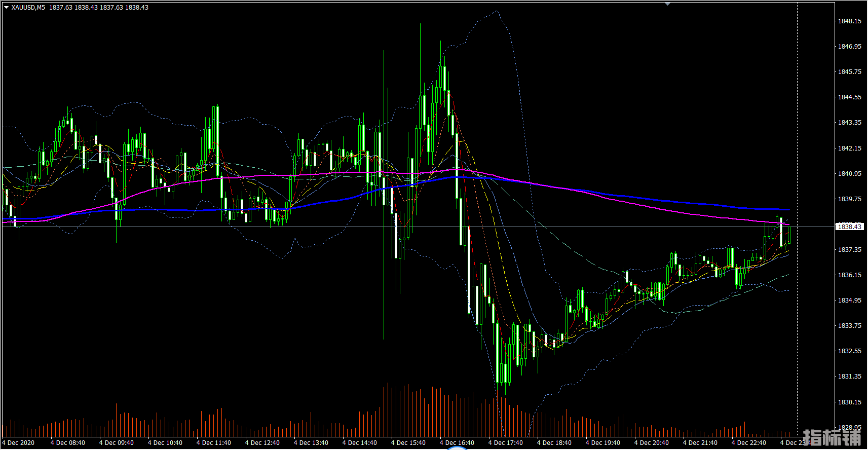
Task: Click the OHLC values 1837.63 1838.43 1837.63 1838.43
Action: [99, 8]
